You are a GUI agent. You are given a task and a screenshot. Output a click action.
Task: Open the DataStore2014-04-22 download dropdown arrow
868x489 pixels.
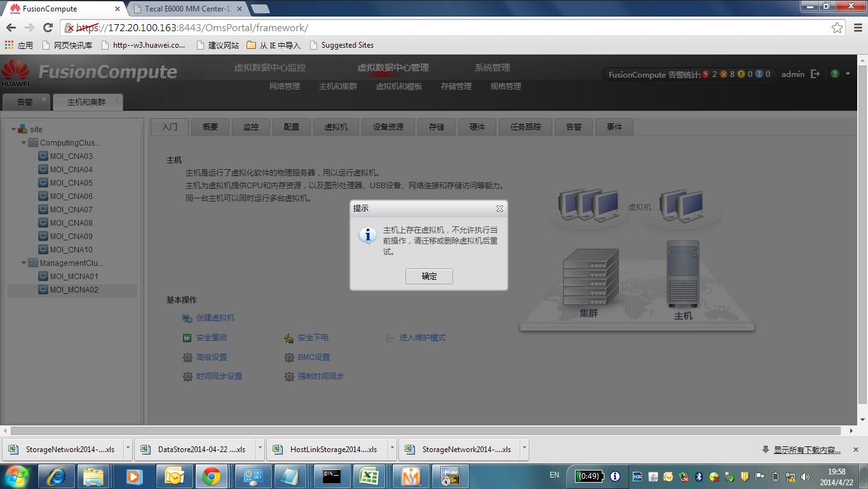pos(261,448)
